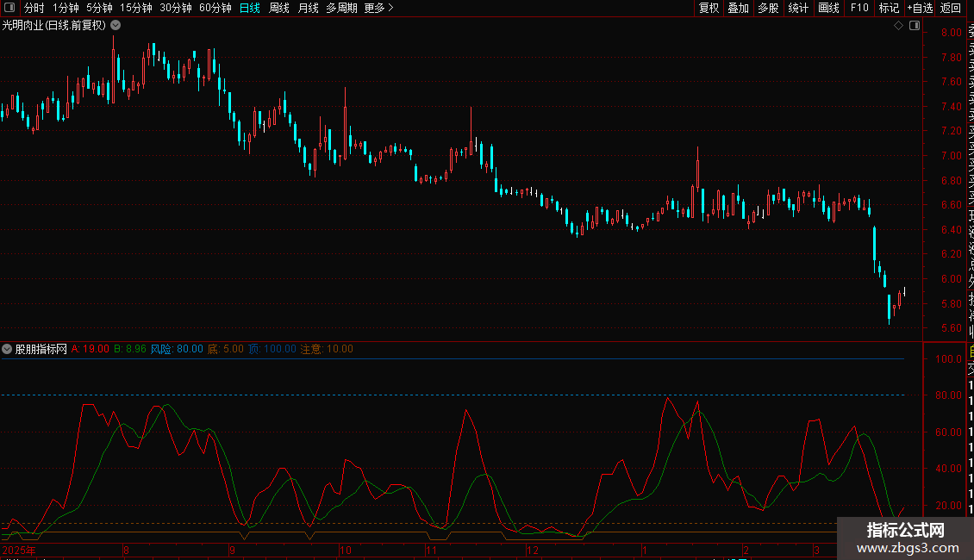Expand the 更多 more periods menu
The width and height of the screenshot is (974, 560).
(x=379, y=8)
